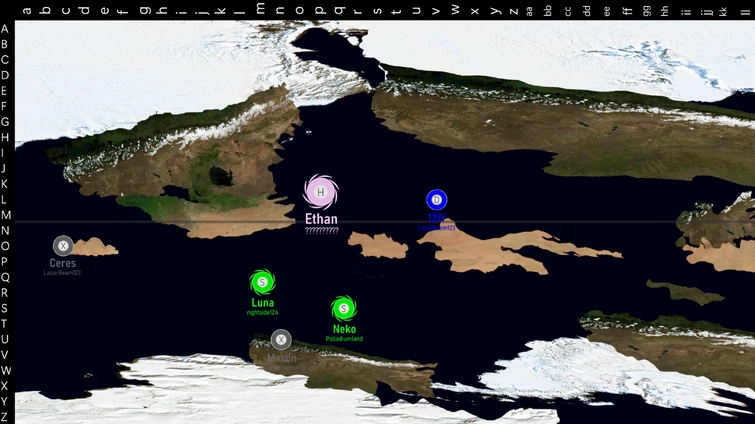Click row label uppercase M in left ruler
This screenshot has height=424, width=755.
(5, 215)
